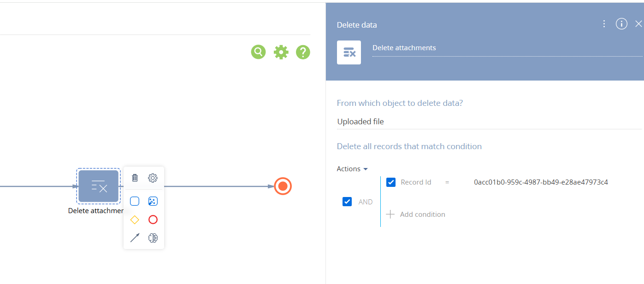The height and width of the screenshot is (284, 644).
Task: Add a gateway diamond shape
Action: pyautogui.click(x=135, y=220)
